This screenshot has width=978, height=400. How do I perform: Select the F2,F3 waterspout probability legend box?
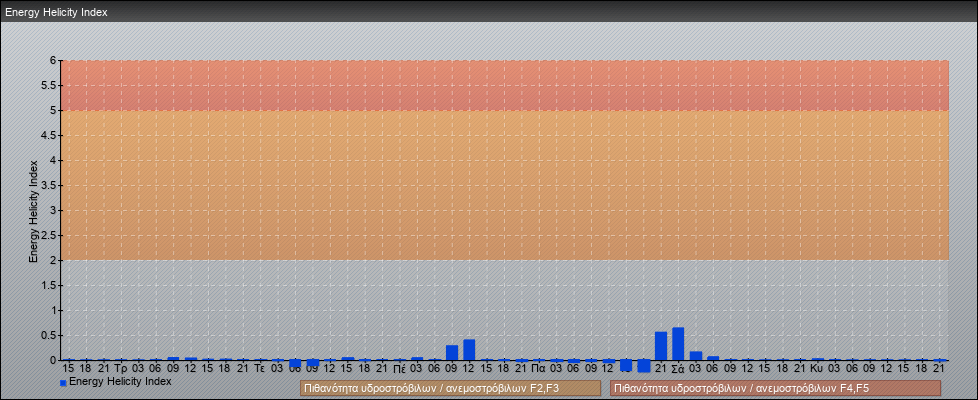pyautogui.click(x=450, y=388)
